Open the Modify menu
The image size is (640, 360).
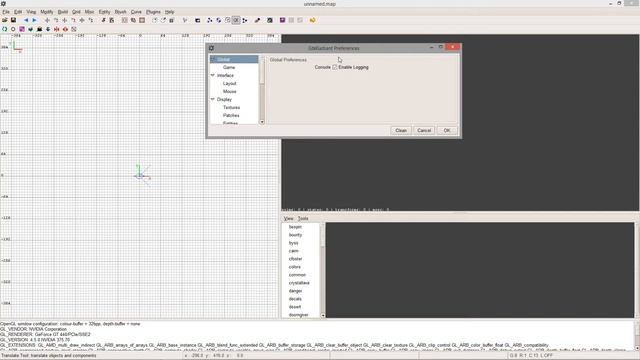[x=47, y=12]
